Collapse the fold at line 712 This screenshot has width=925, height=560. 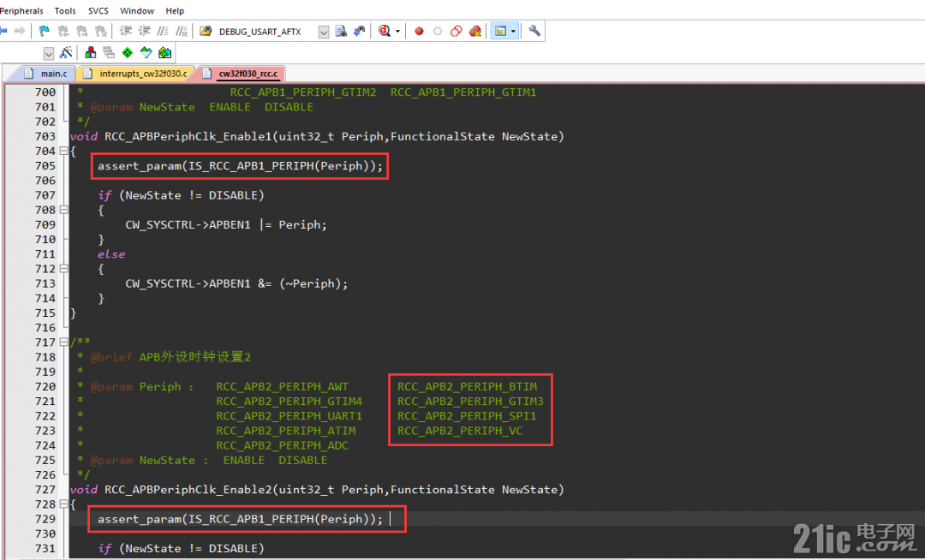63,269
